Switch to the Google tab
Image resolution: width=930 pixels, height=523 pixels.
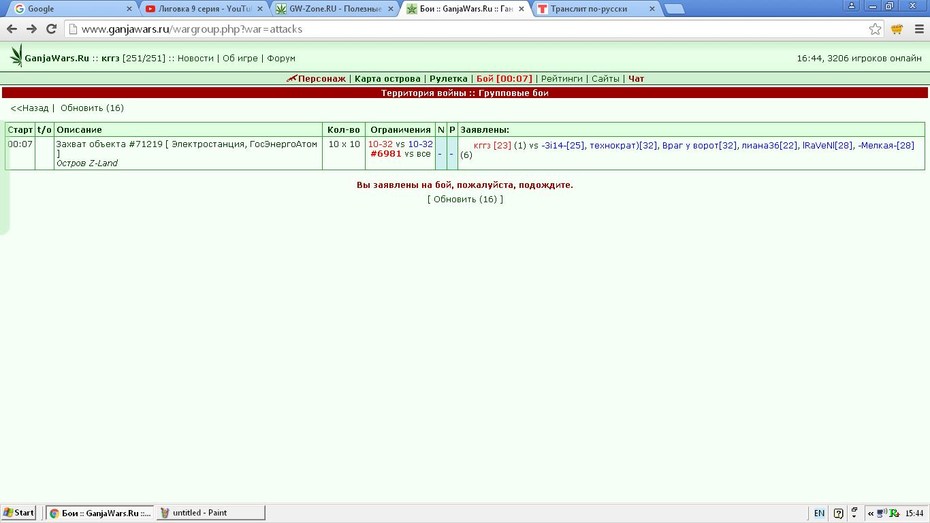click(71, 9)
